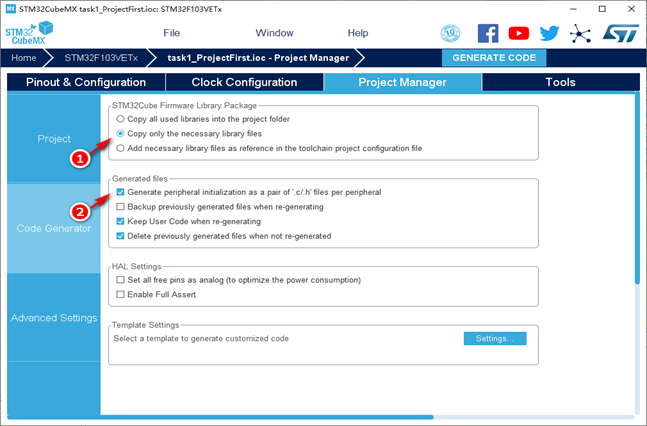This screenshot has height=426, width=647.
Task: Click the ST community network icon
Action: (x=580, y=33)
